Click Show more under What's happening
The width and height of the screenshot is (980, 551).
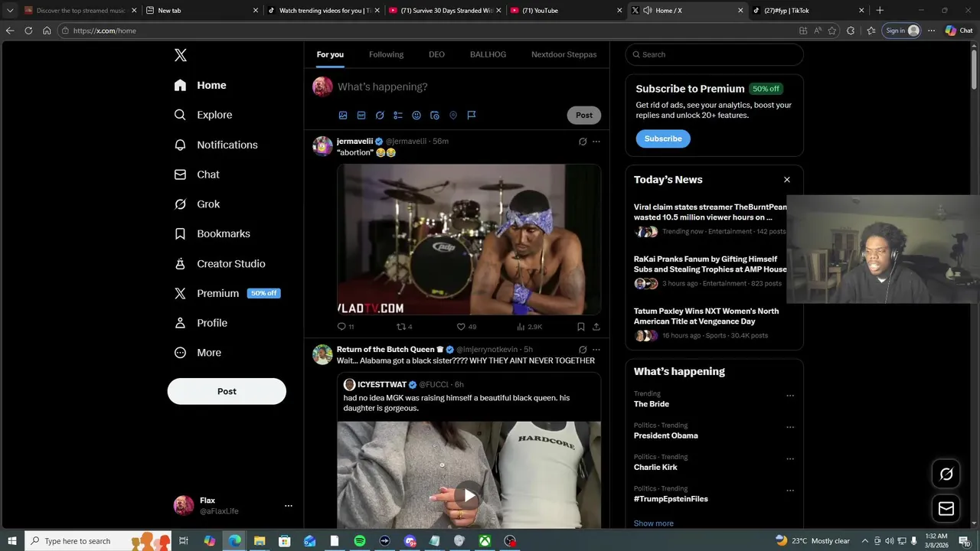click(654, 523)
